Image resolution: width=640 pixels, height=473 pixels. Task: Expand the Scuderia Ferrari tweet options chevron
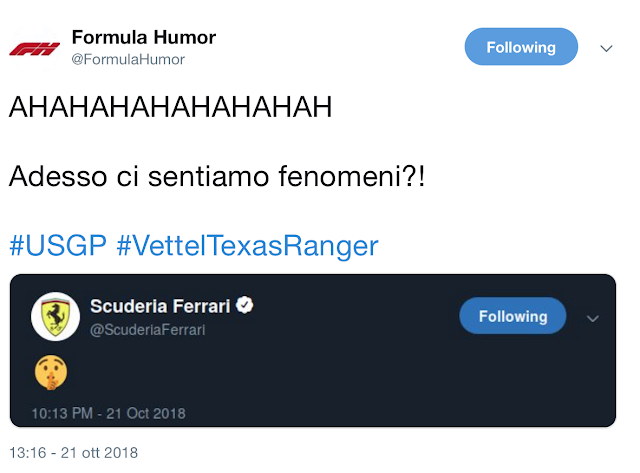pyautogui.click(x=593, y=318)
